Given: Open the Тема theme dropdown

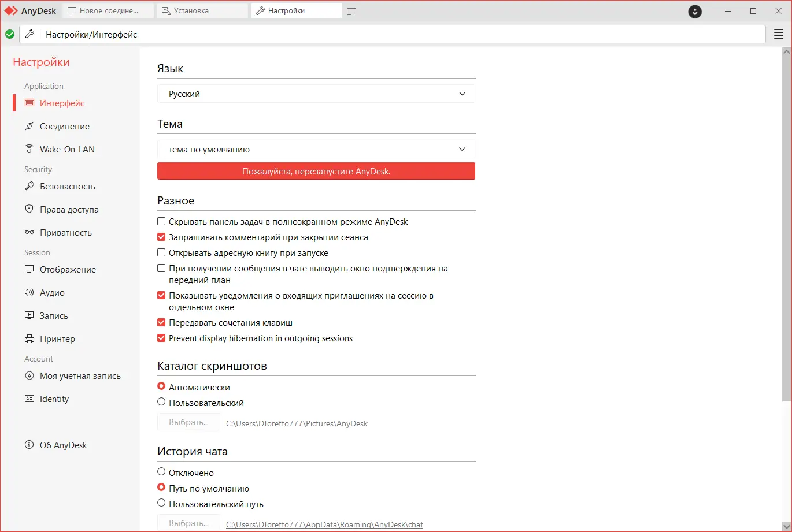Looking at the screenshot, I should [316, 150].
